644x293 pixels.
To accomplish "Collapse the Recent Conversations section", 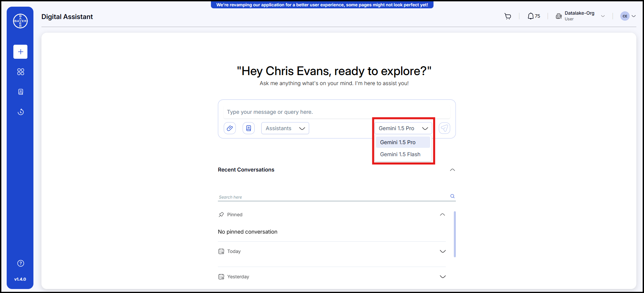I will pyautogui.click(x=453, y=170).
